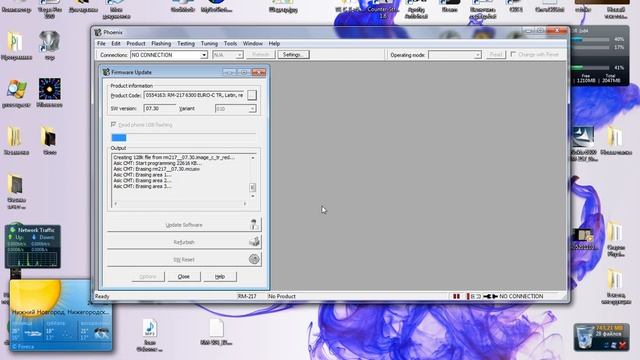Click the greyed Options button
Screen dimensions: 640x360
click(148, 276)
